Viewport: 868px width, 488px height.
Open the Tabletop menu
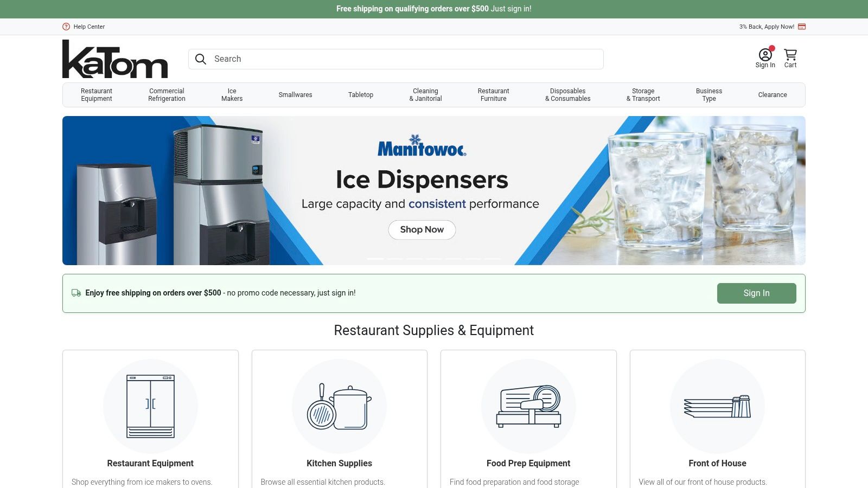(361, 95)
